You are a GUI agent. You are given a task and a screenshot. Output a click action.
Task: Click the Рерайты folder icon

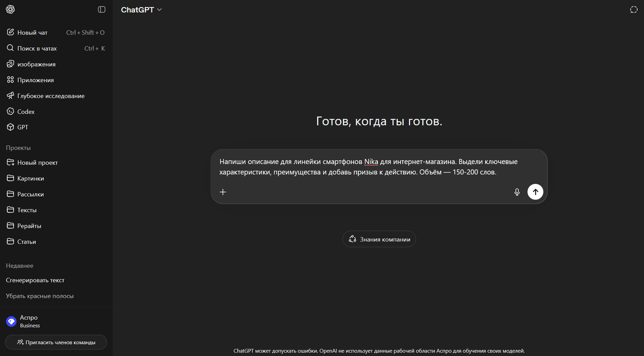point(10,226)
